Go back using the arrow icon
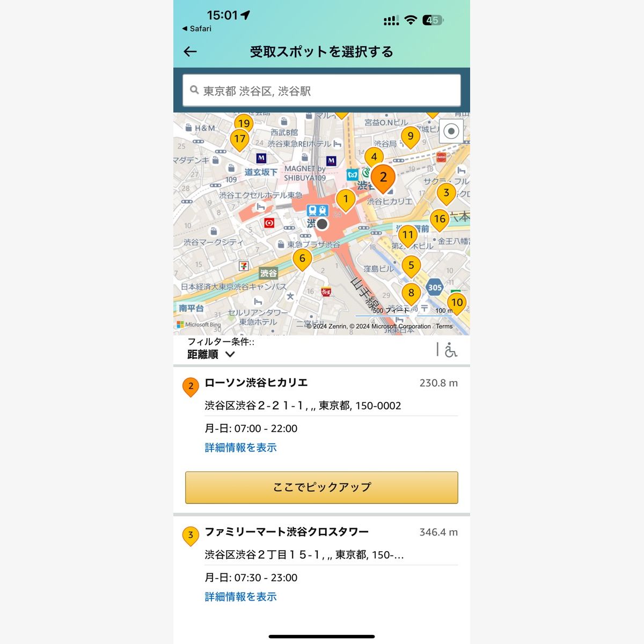644x644 pixels. click(x=191, y=52)
